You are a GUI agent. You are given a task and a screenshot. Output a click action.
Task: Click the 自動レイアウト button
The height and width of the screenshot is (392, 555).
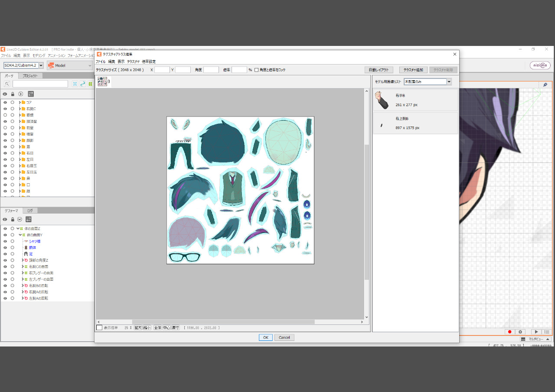point(379,70)
